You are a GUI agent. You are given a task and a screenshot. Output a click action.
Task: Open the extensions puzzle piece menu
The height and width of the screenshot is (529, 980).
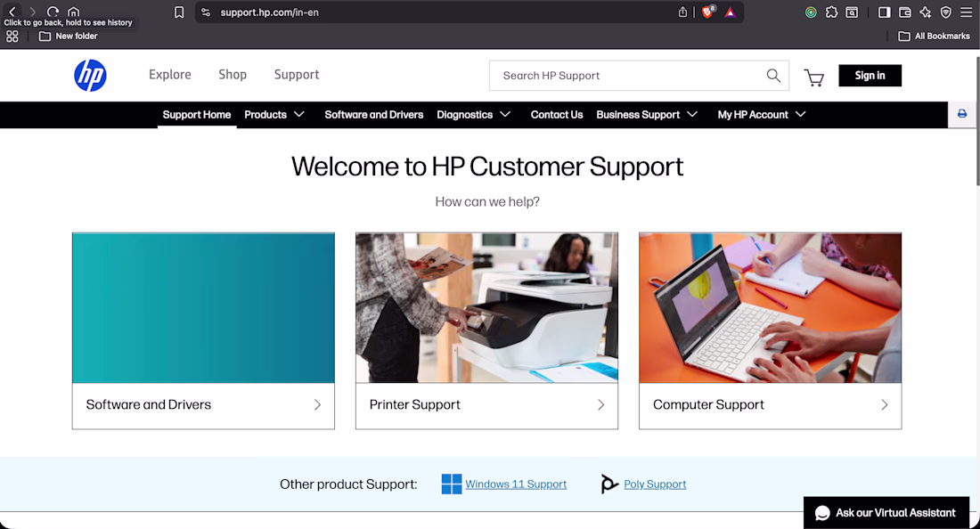point(831,12)
